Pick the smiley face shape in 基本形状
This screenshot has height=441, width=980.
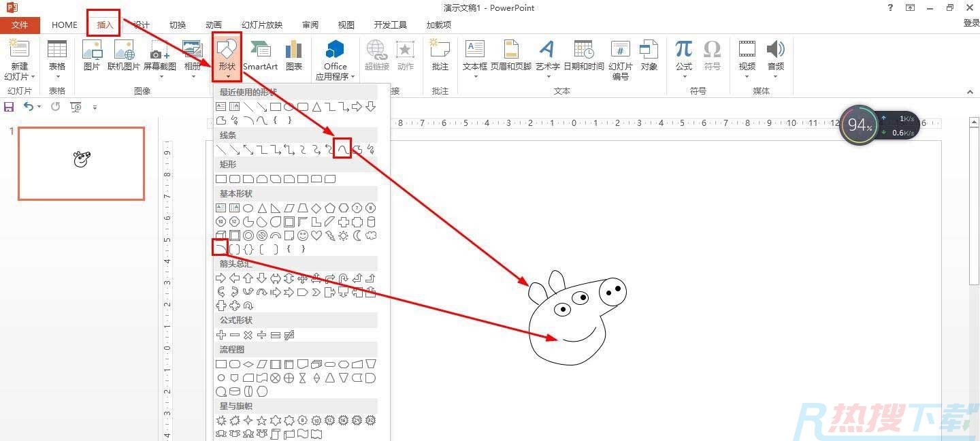(x=303, y=235)
